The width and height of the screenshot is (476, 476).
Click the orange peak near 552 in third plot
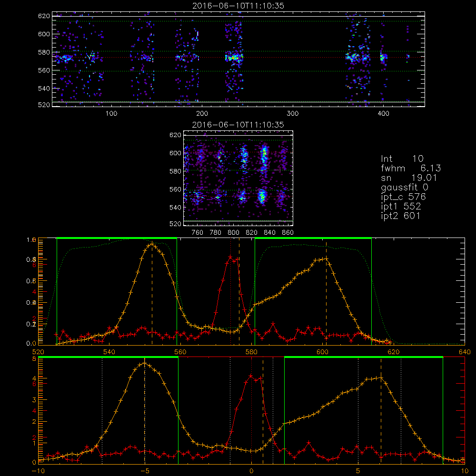tap(152, 243)
